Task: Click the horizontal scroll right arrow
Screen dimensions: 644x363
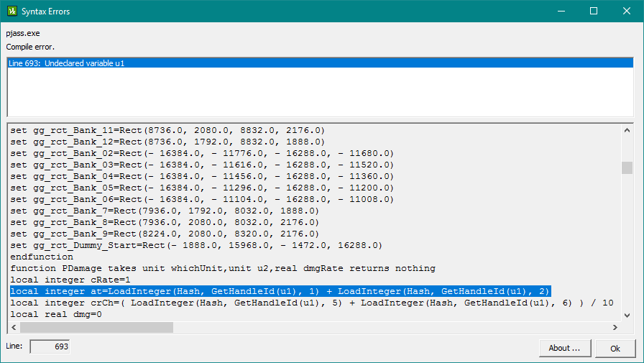Action: [x=615, y=327]
